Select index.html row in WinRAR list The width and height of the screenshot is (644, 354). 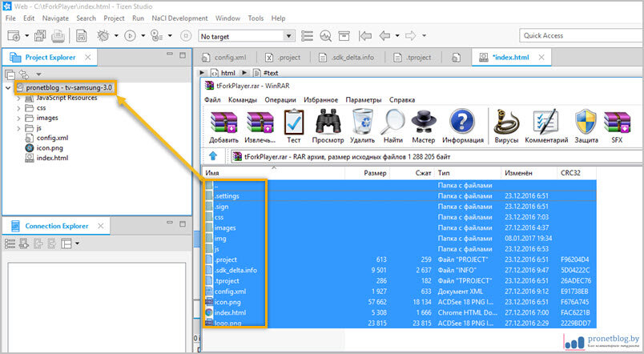point(399,312)
